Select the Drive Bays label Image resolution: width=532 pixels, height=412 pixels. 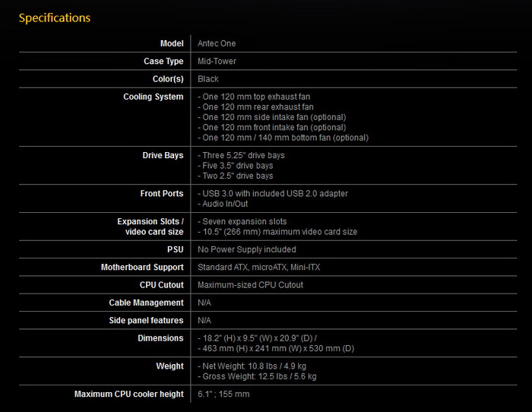point(163,155)
